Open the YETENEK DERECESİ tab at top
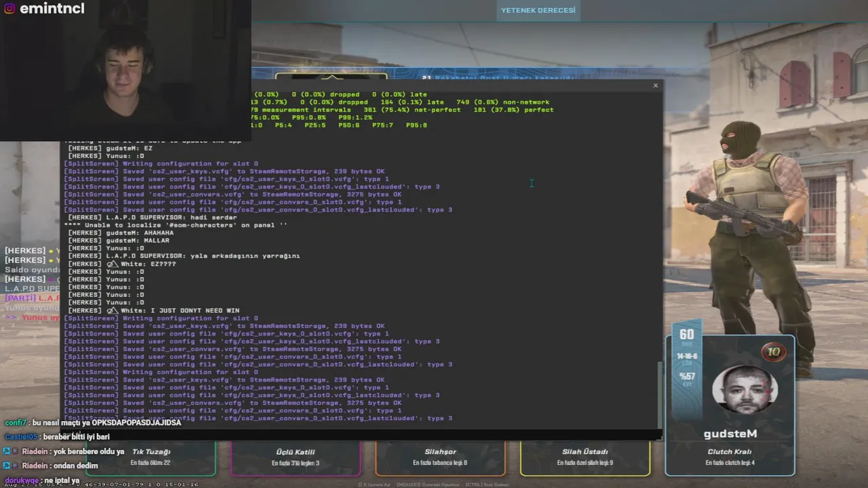The height and width of the screenshot is (488, 868). click(x=538, y=10)
